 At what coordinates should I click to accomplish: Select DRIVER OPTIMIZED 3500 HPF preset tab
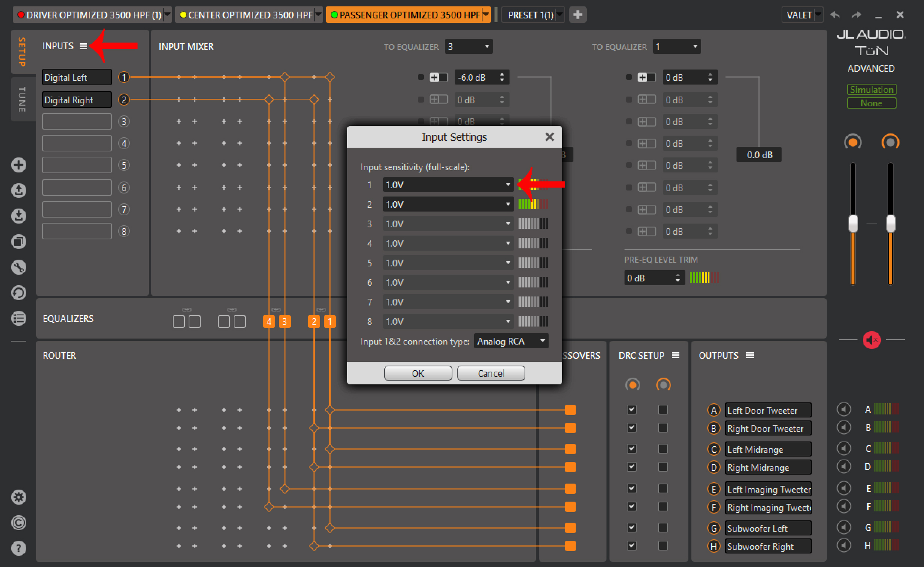click(x=89, y=15)
